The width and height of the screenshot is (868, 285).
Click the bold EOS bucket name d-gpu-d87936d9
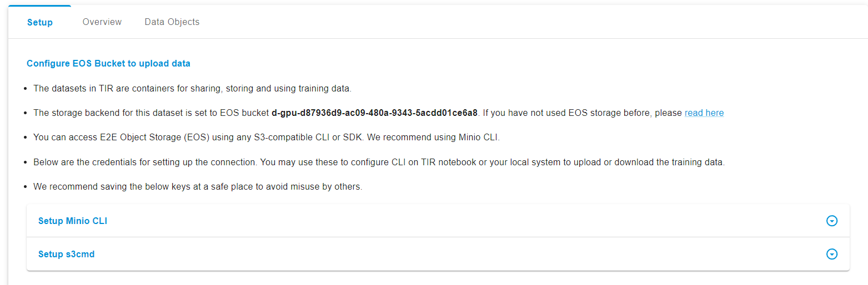tap(374, 113)
